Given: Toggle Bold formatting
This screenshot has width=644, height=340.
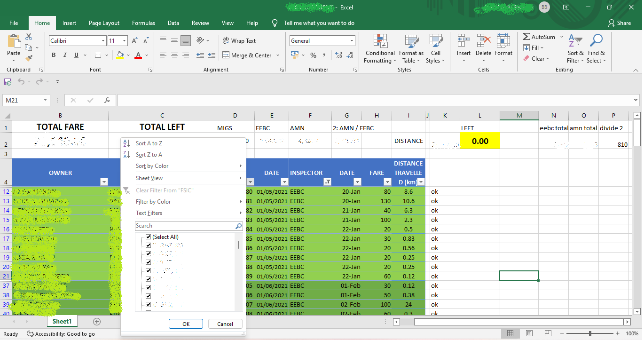Looking at the screenshot, I should point(54,55).
